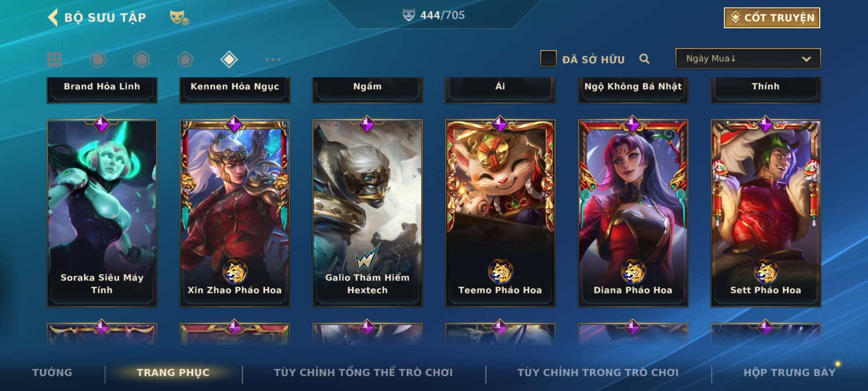Select the Teemo Pháo Hoa skin card
The image size is (868, 391).
click(500, 213)
